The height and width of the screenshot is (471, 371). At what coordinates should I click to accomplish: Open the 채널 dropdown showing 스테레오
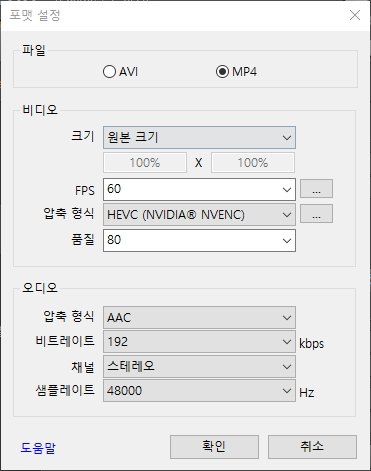point(199,366)
